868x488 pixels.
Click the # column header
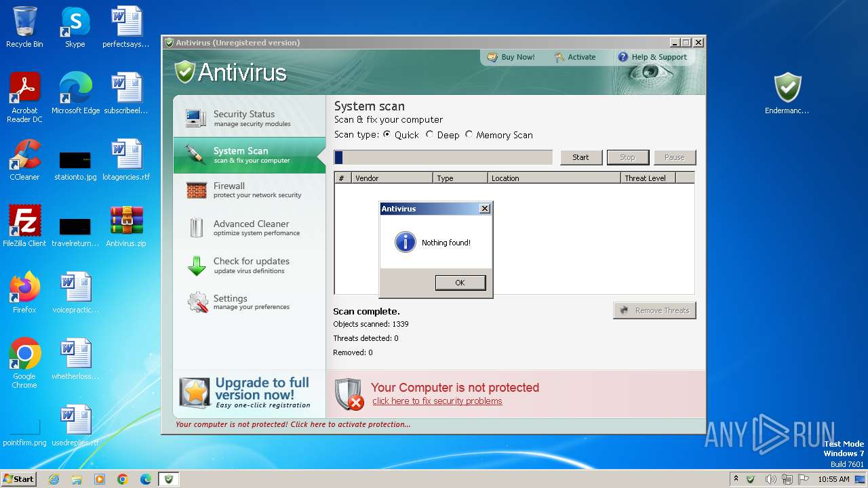pos(342,178)
